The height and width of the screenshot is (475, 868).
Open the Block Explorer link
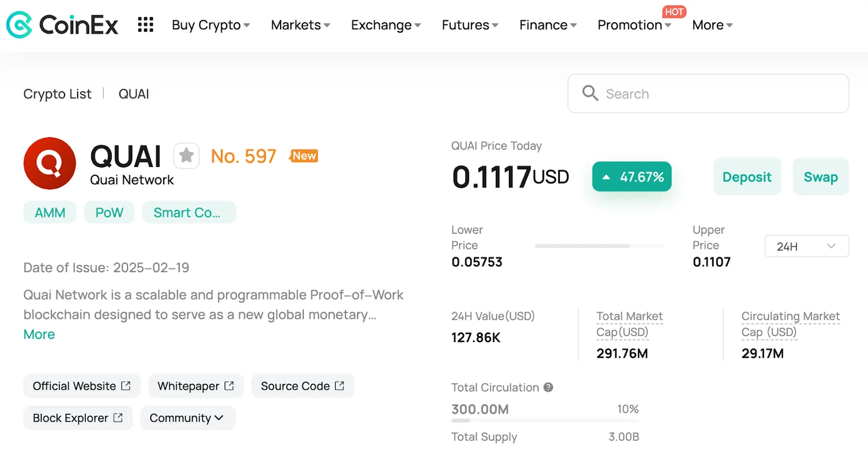[x=78, y=418]
